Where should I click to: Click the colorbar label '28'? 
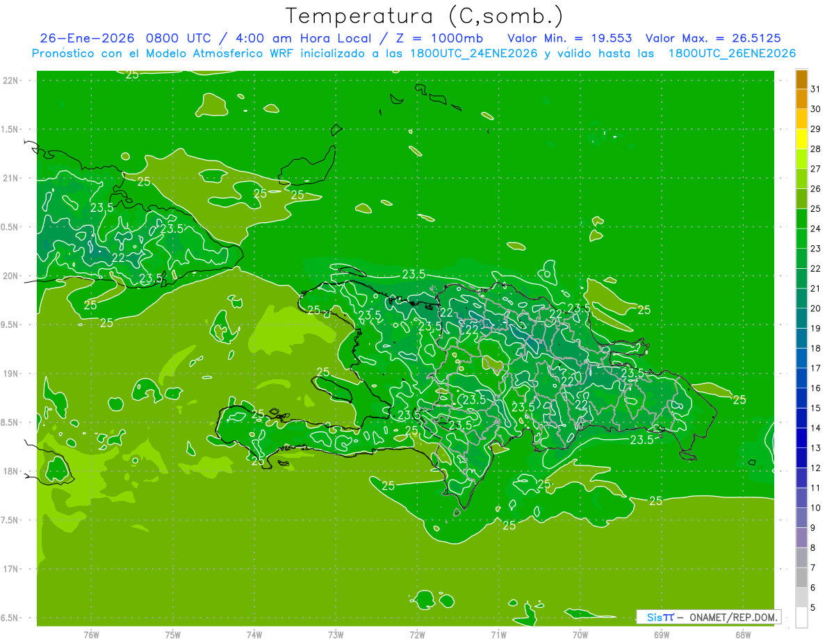click(x=815, y=149)
